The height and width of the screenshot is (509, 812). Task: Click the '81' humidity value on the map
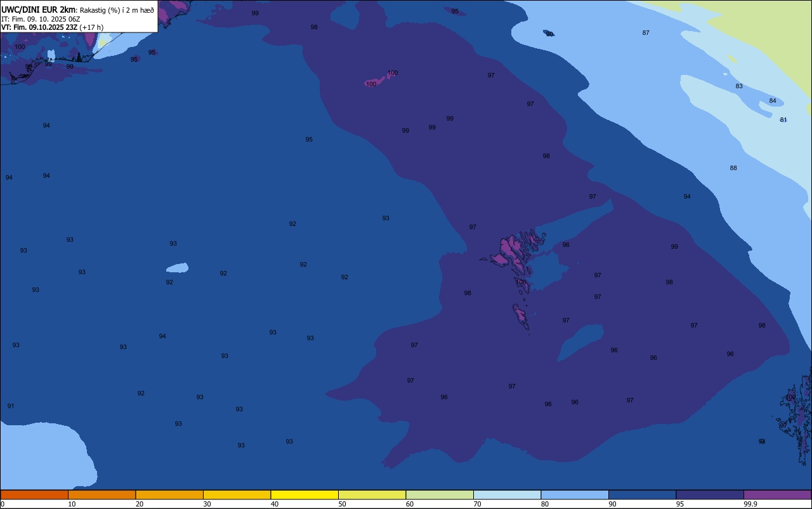click(783, 120)
